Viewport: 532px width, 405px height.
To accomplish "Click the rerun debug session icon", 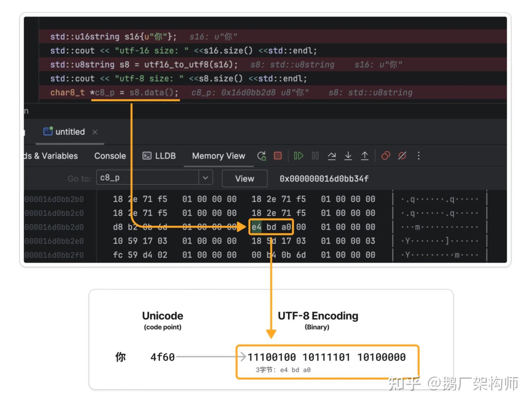I will 261,155.
